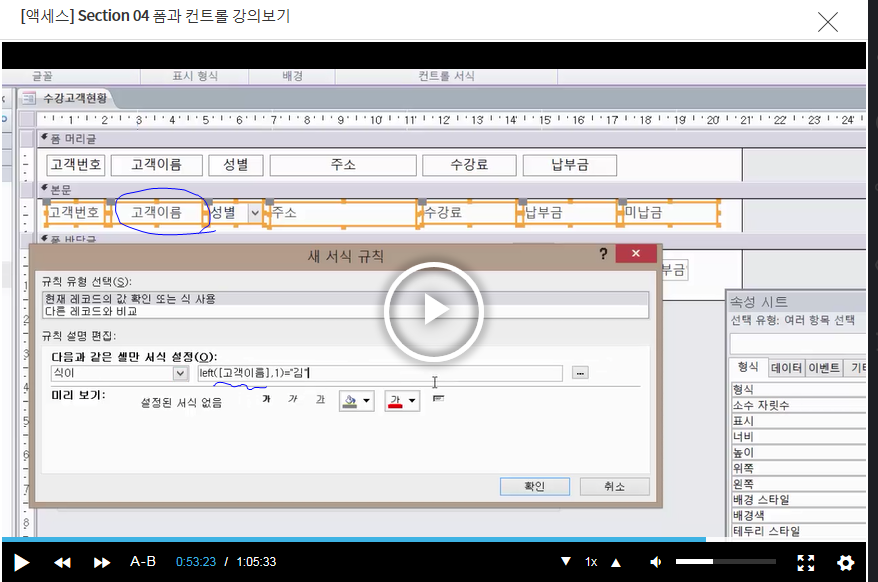Viewport: 878px width, 582px height.
Task: Click the 확인 button in dialog
Action: (x=534, y=486)
